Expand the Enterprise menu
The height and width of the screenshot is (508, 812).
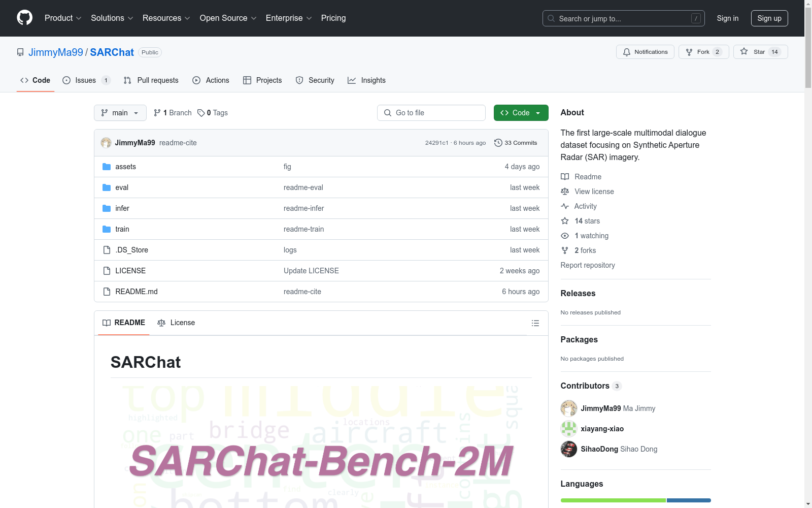point(289,18)
